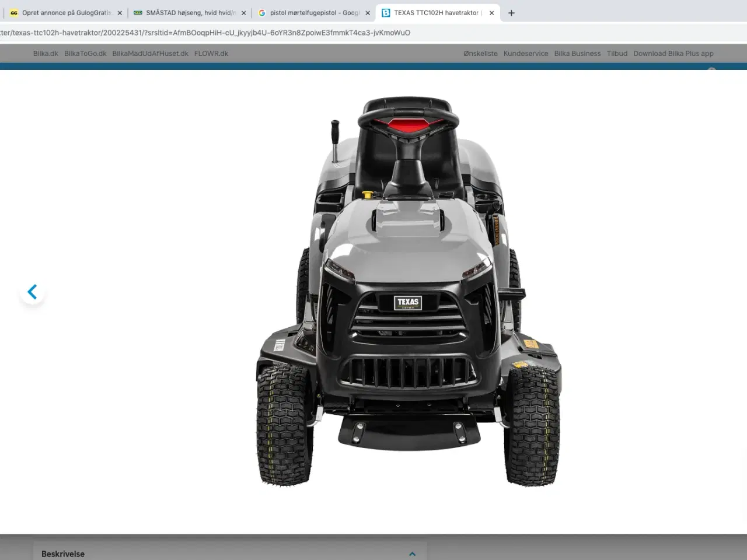
Task: Open the Bilka.dk link
Action: click(x=46, y=54)
